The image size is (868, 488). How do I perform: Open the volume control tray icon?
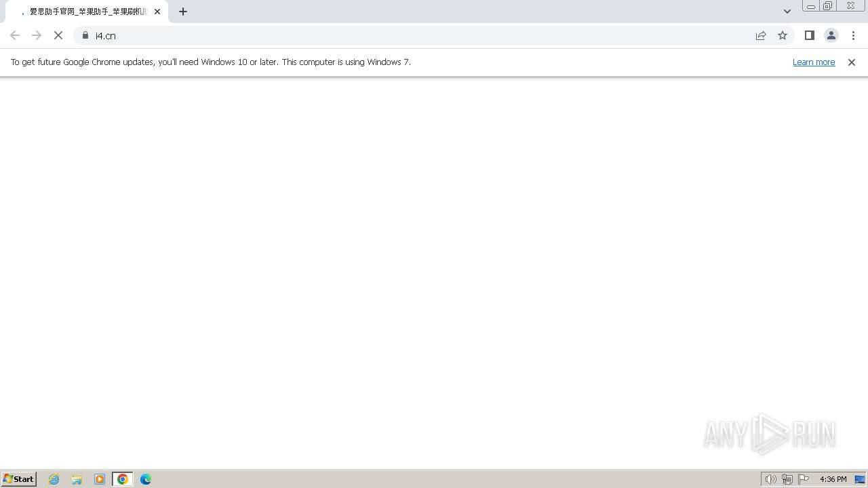point(770,479)
